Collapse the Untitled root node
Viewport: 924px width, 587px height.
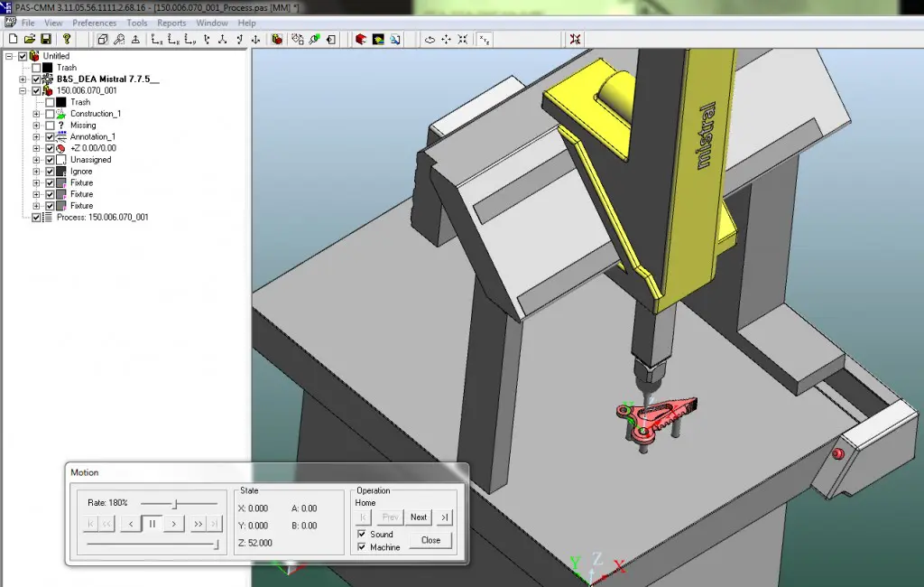click(9, 56)
